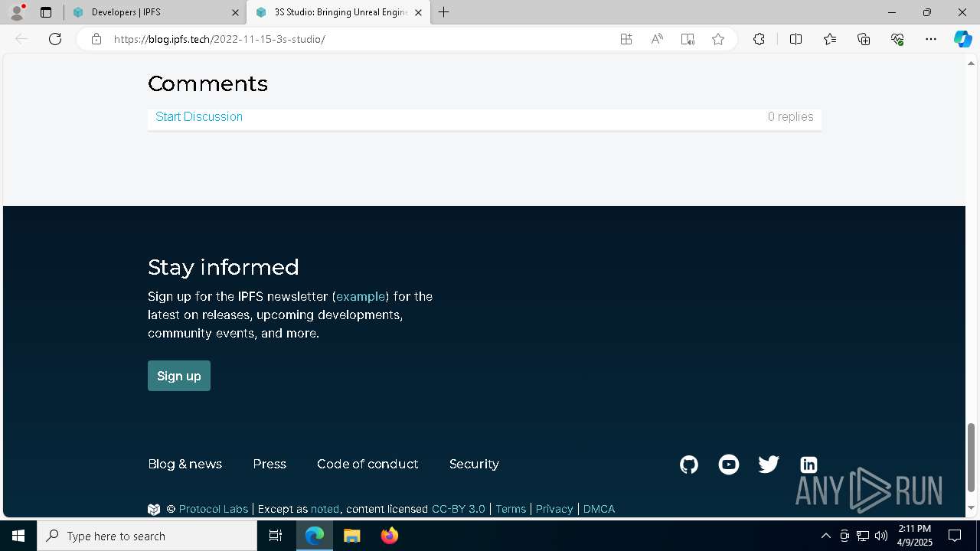View site information via the lock icon
This screenshot has width=980, height=551.
pos(96,39)
